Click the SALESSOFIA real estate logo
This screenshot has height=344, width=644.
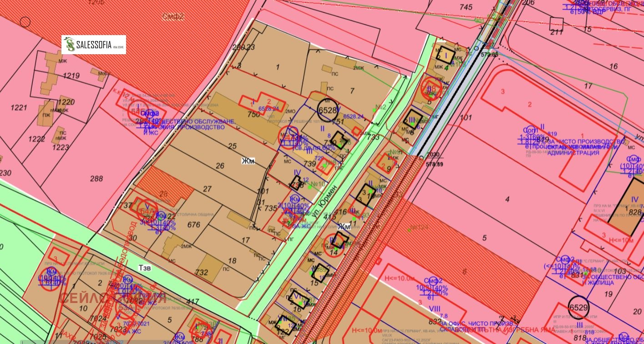click(x=94, y=45)
